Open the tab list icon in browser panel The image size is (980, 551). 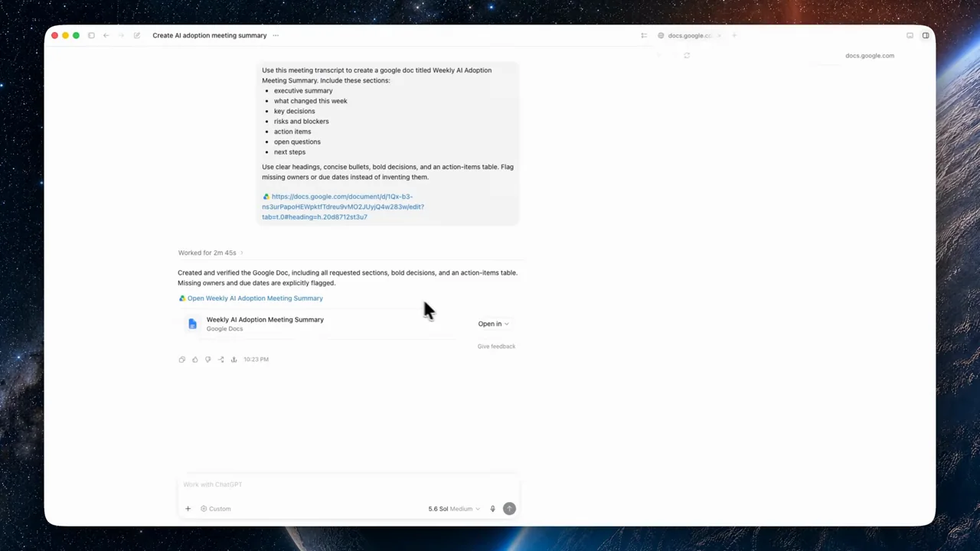point(644,35)
